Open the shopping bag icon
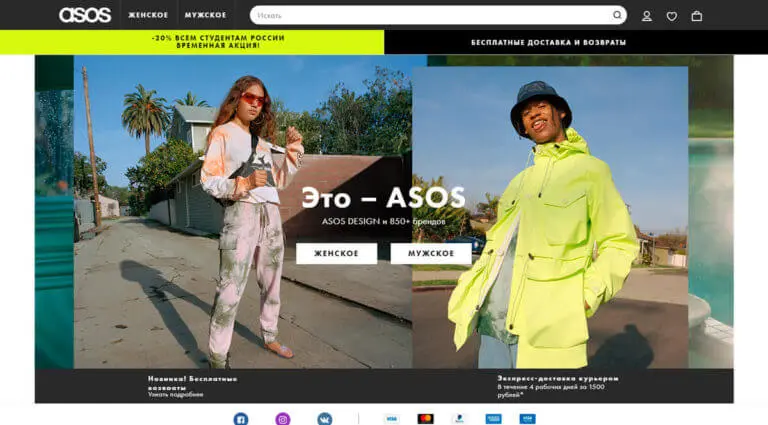Screen dimensions: 768x425 (696, 16)
